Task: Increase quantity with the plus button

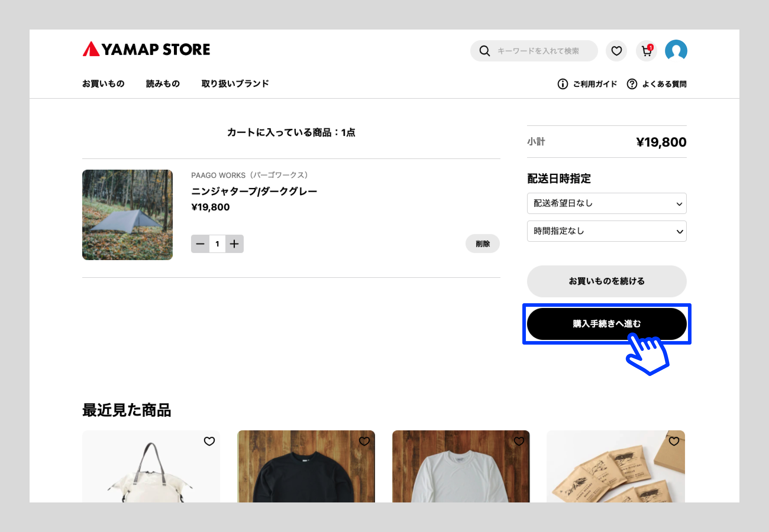Action: tap(235, 244)
